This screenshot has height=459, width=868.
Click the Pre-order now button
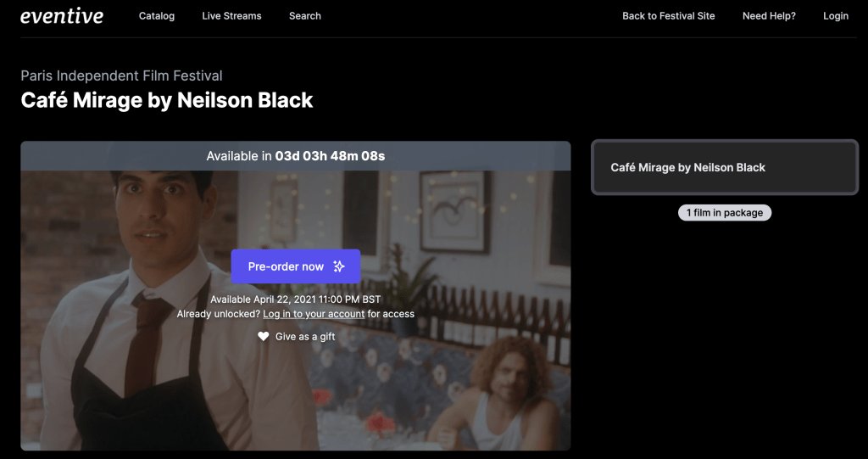coord(296,266)
